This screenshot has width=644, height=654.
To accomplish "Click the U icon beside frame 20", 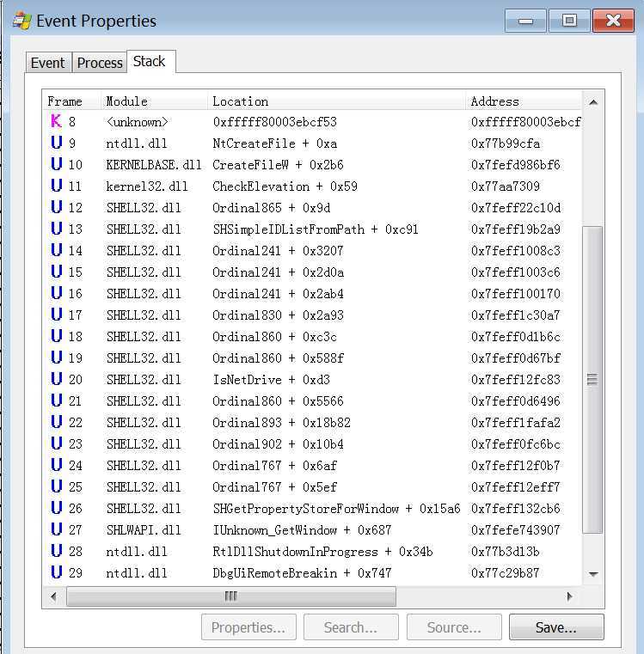I will click(57, 379).
